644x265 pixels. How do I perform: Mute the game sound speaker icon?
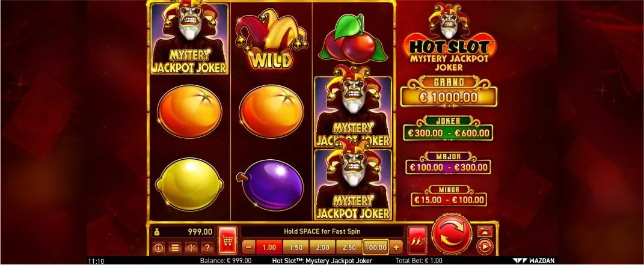191,248
